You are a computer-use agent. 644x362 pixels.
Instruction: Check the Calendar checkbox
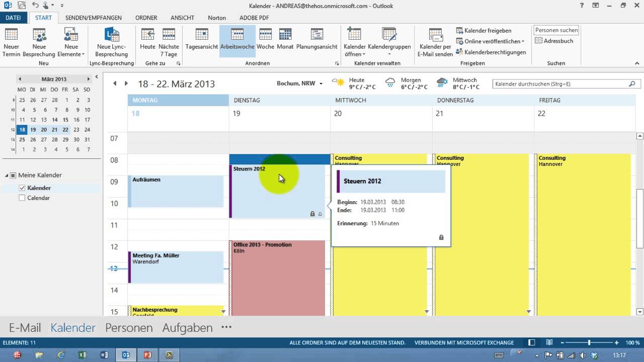pos(22,198)
